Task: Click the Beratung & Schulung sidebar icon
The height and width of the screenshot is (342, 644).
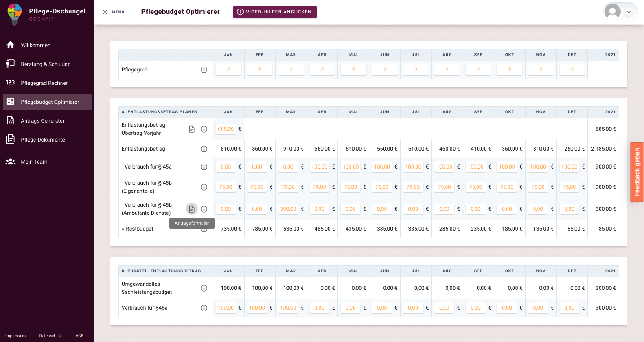Action: [x=10, y=64]
